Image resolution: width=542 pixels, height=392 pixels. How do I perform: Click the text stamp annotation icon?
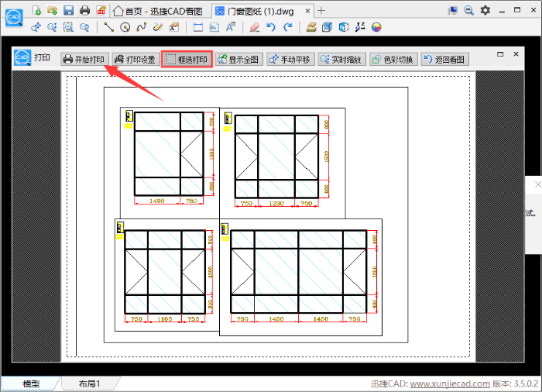point(174,27)
